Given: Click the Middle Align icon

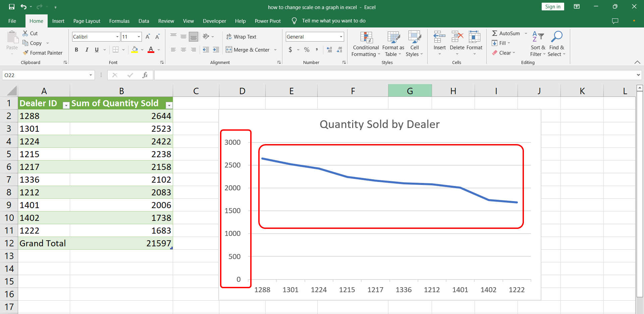Looking at the screenshot, I should pyautogui.click(x=183, y=37).
